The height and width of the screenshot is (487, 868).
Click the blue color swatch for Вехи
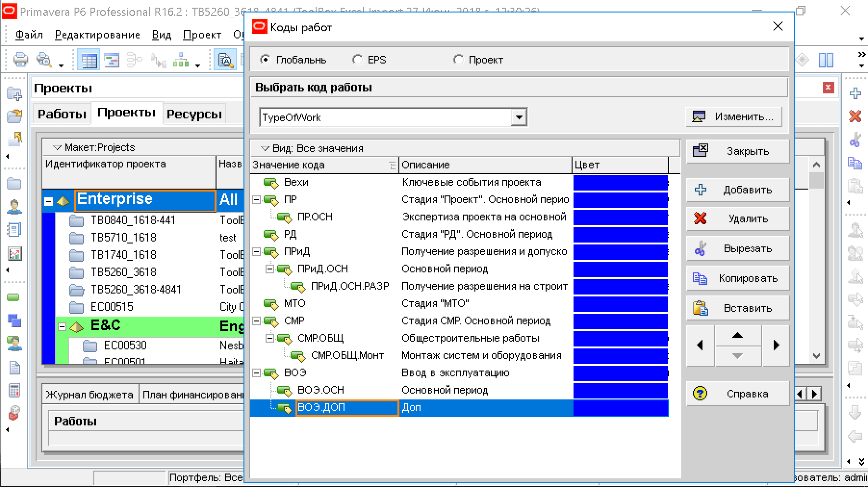(621, 183)
